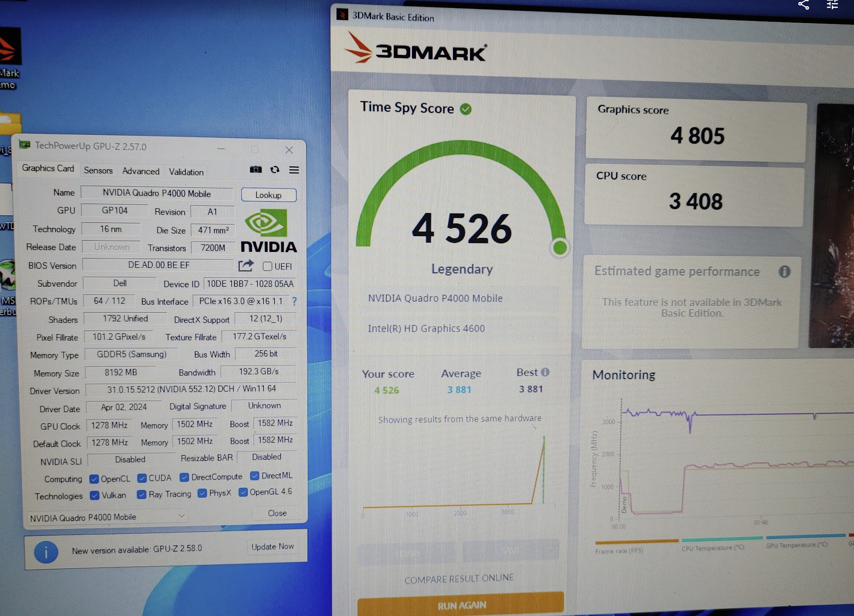Refresh GPU-Z data with the refresh icon
The height and width of the screenshot is (616, 854).
275,169
